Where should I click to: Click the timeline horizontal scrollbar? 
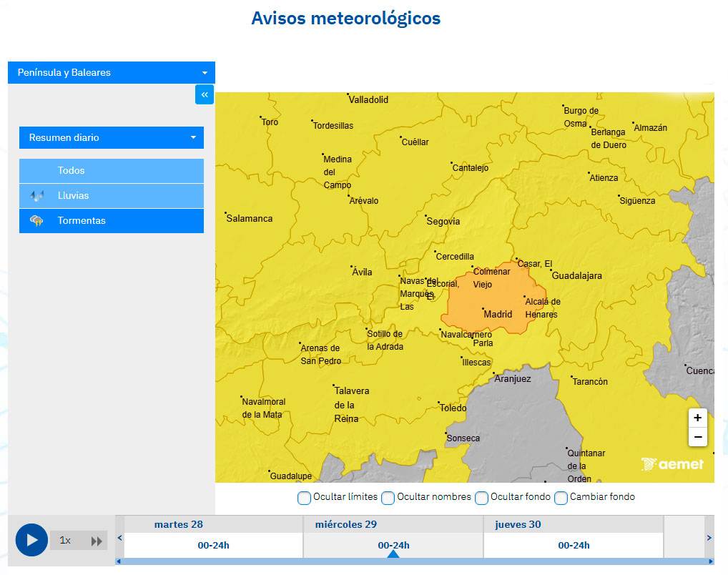415,562
